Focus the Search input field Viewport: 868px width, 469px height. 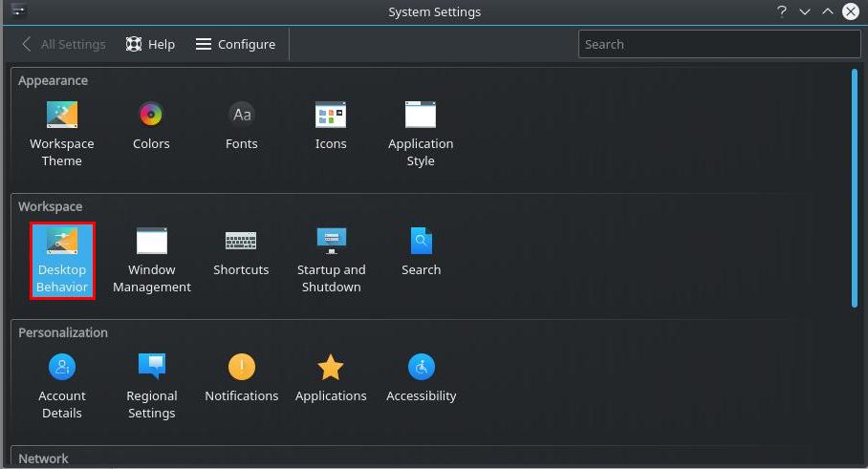[x=719, y=44]
